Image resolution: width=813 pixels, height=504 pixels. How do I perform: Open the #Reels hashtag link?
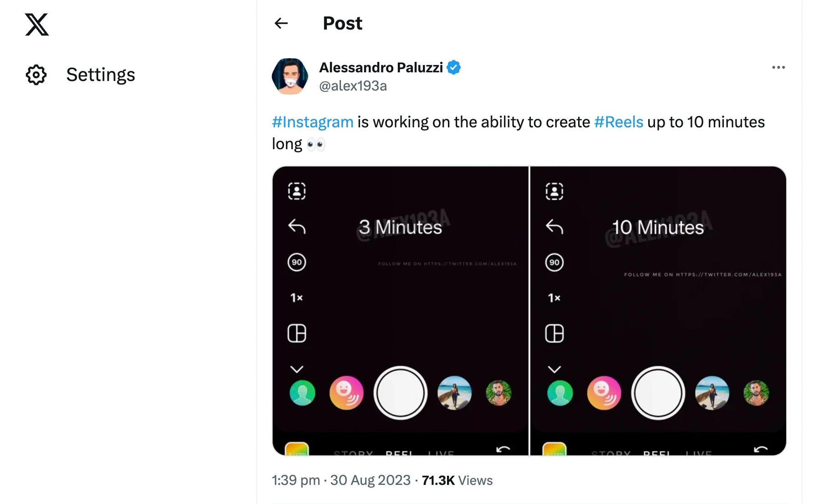point(619,122)
